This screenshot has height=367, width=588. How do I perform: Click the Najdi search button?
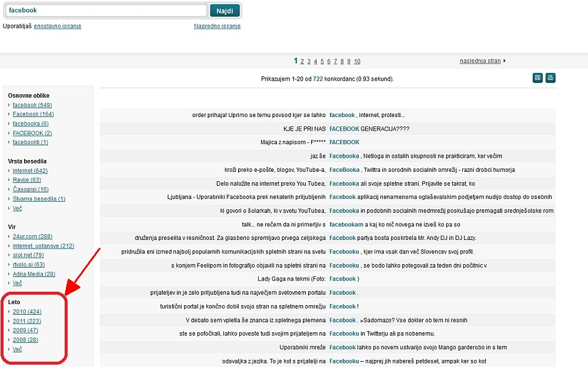click(225, 11)
